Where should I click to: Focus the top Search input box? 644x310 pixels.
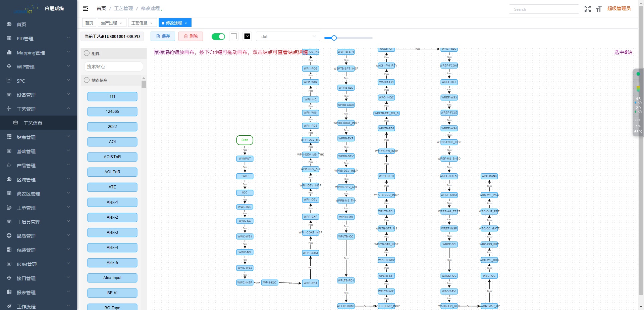[544, 9]
